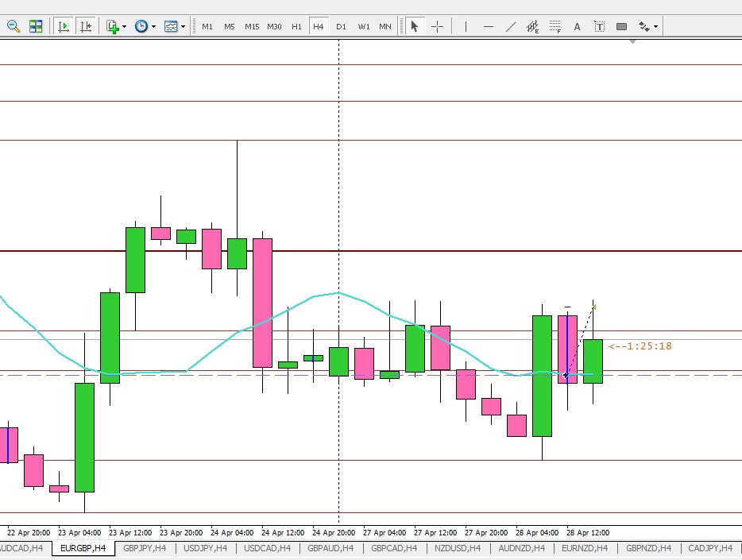Click the 23 Apr 04:00 time label
The height and width of the screenshot is (560, 742).
pyautogui.click(x=79, y=532)
